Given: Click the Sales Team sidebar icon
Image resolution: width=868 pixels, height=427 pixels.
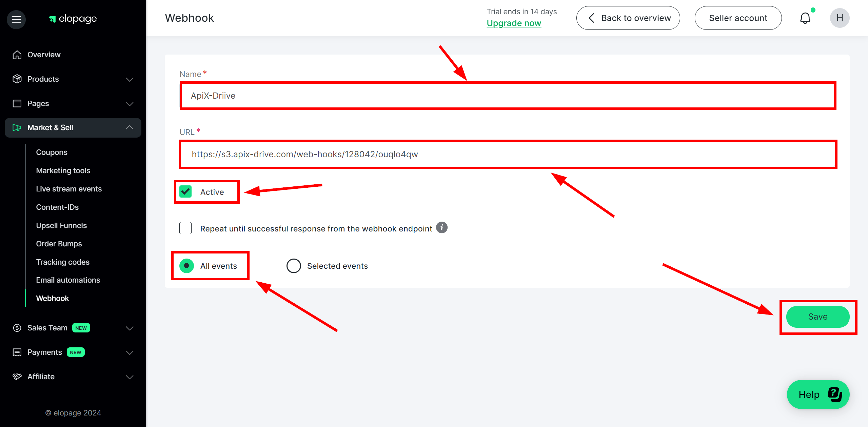Looking at the screenshot, I should pyautogui.click(x=16, y=327).
